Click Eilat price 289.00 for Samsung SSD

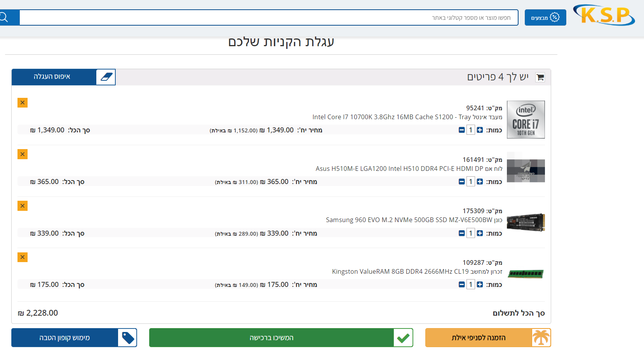237,234
